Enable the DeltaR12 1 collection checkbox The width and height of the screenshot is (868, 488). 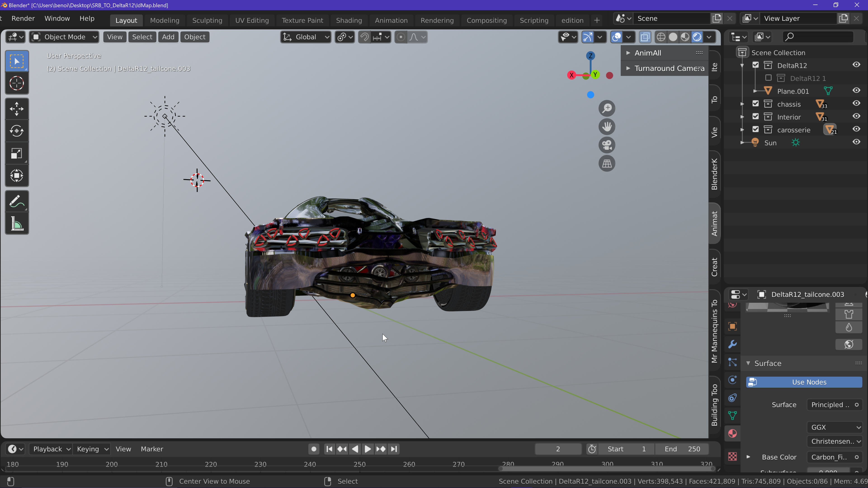(x=768, y=78)
